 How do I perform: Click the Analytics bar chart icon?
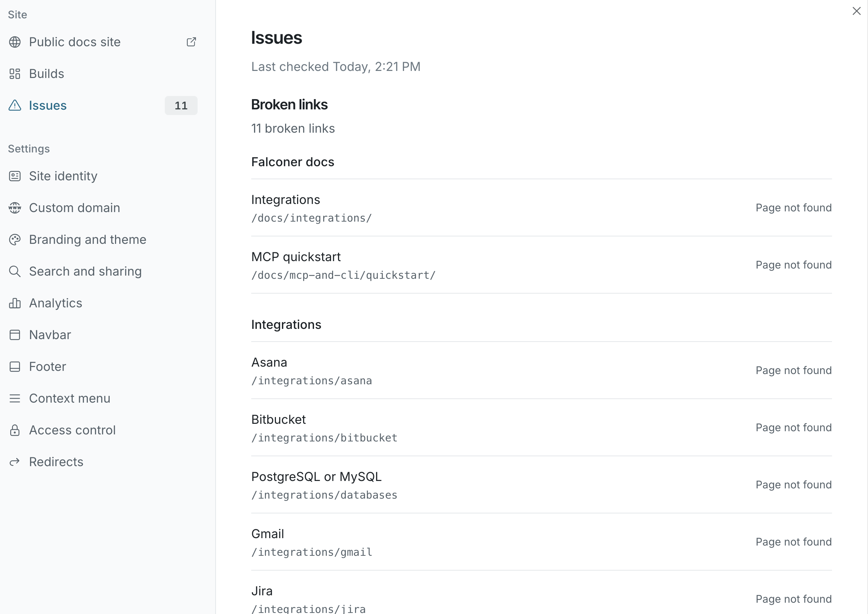pyautogui.click(x=15, y=303)
